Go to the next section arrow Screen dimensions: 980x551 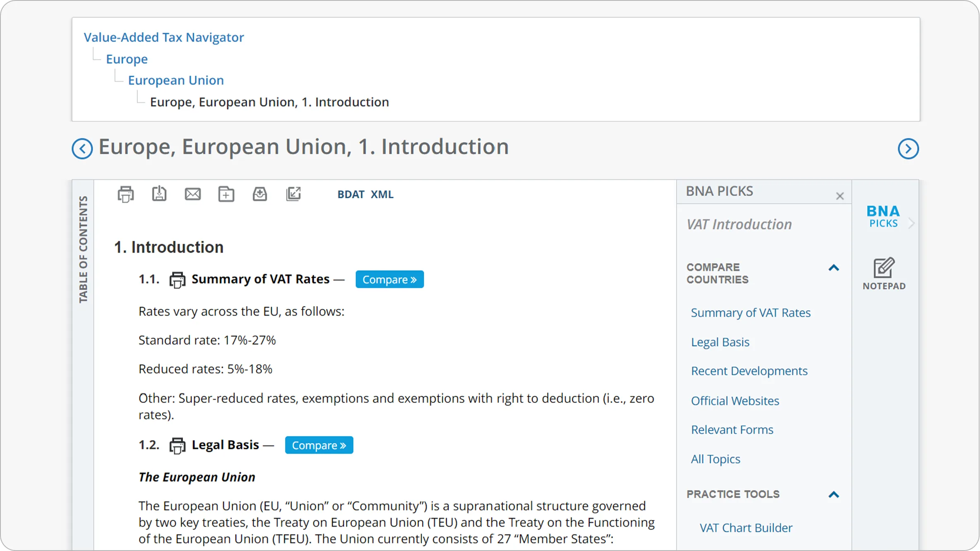(x=908, y=149)
